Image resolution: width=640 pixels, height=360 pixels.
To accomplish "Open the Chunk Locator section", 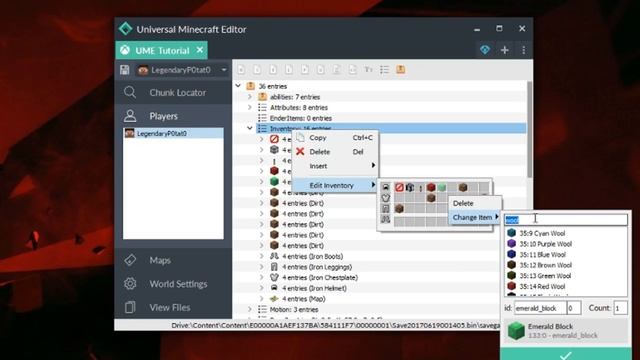I will [x=173, y=93].
